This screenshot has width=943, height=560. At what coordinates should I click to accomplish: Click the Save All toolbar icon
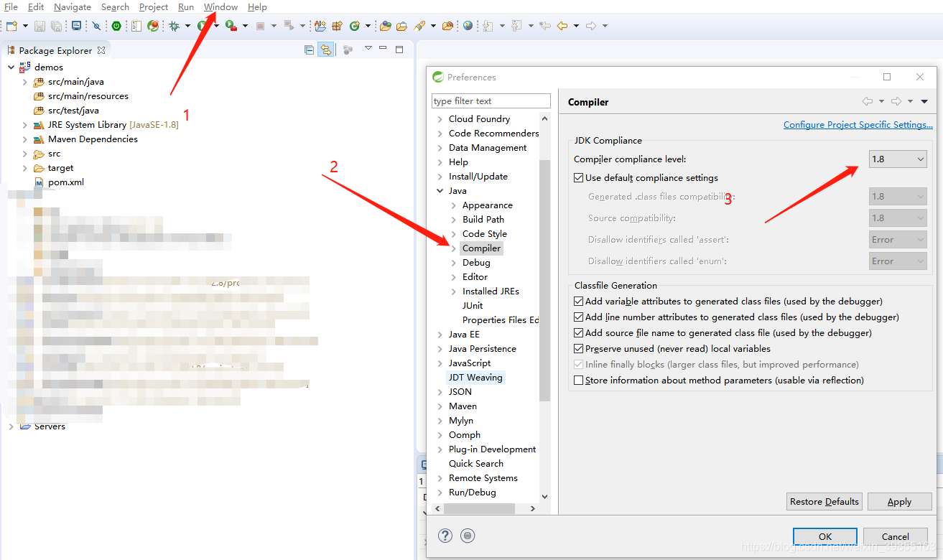point(56,26)
